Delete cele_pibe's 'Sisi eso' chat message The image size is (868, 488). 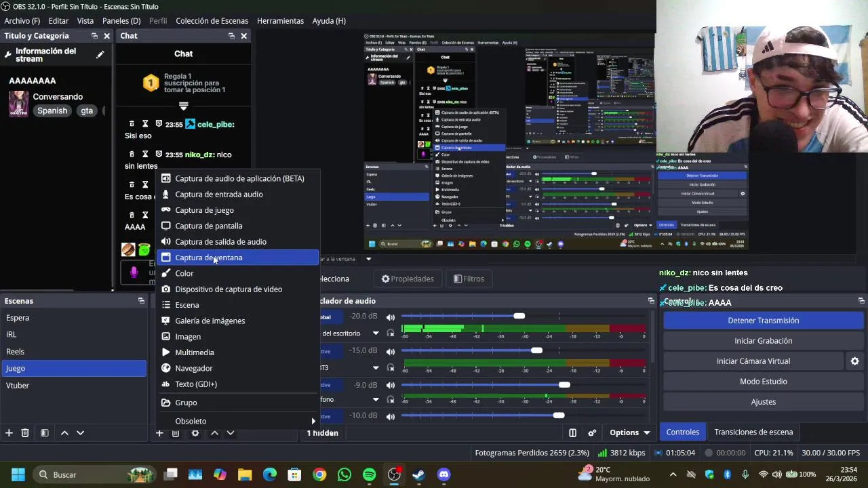[132, 124]
